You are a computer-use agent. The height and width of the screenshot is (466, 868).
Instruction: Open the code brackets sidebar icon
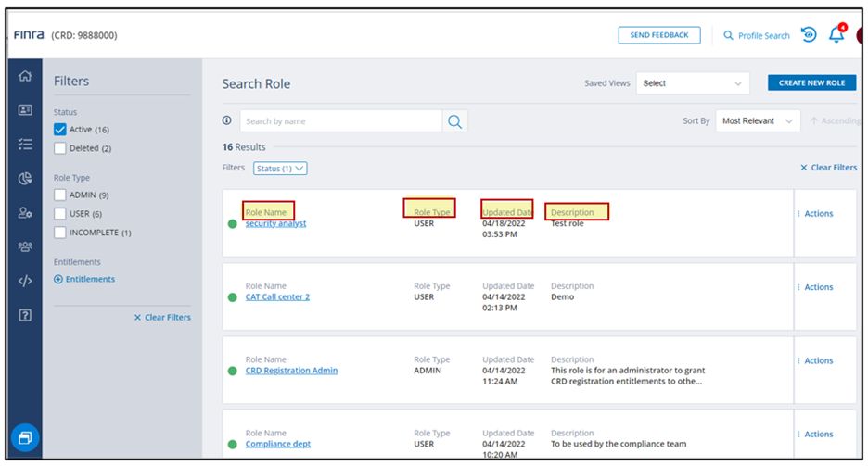click(x=25, y=281)
